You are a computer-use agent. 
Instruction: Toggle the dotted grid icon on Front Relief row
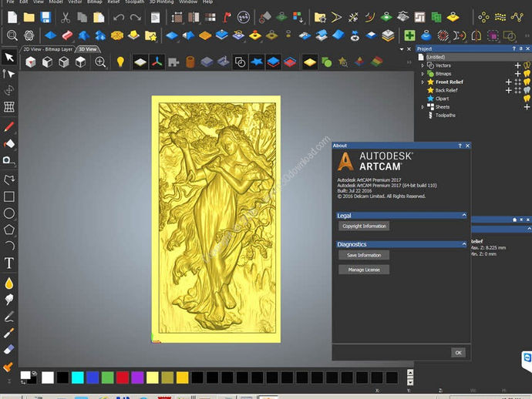518,82
